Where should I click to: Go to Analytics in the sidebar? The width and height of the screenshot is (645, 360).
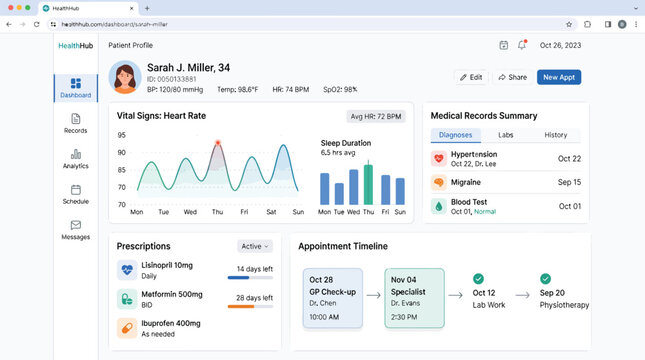coord(76,154)
